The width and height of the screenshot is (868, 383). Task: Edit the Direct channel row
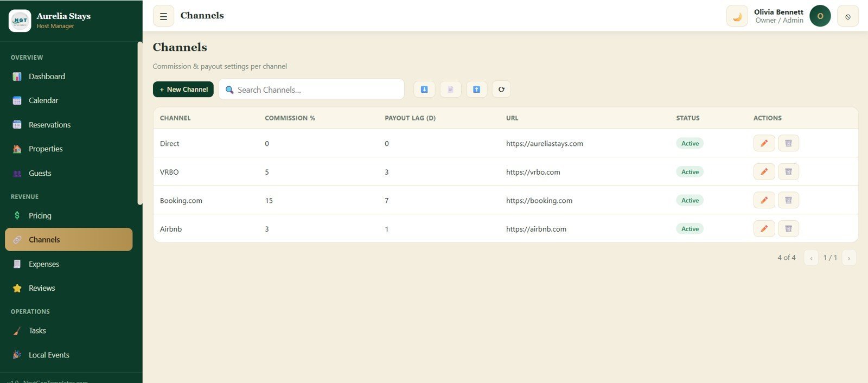pyautogui.click(x=764, y=143)
